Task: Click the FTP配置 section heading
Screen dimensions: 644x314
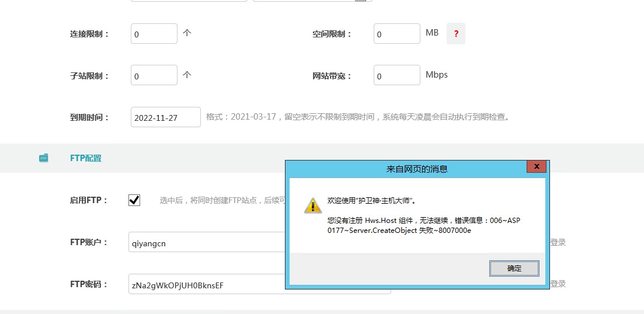Action: pos(85,158)
